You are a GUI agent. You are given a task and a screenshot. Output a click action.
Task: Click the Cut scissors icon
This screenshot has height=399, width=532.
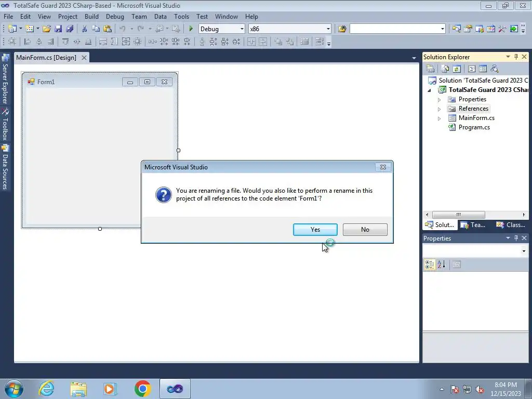click(x=84, y=29)
